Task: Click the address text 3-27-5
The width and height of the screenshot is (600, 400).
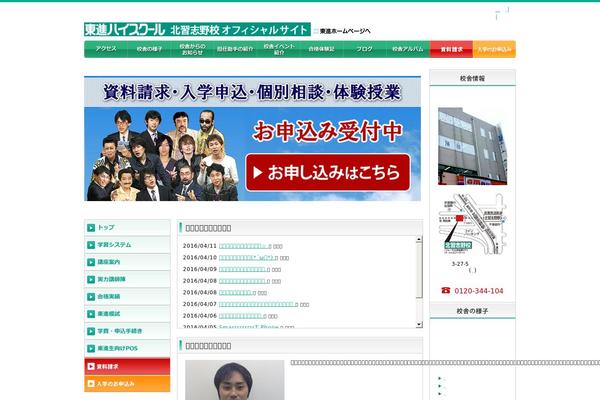Action: tap(460, 264)
